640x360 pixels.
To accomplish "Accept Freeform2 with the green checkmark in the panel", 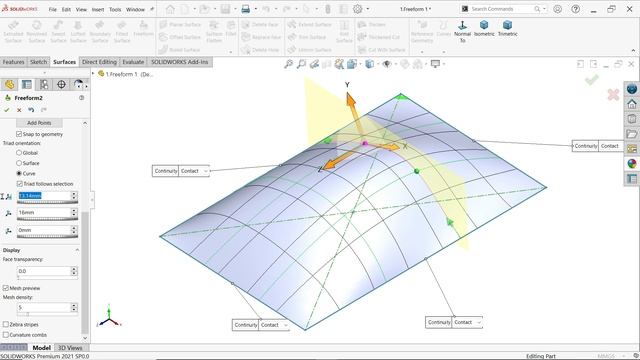I will pos(7,110).
